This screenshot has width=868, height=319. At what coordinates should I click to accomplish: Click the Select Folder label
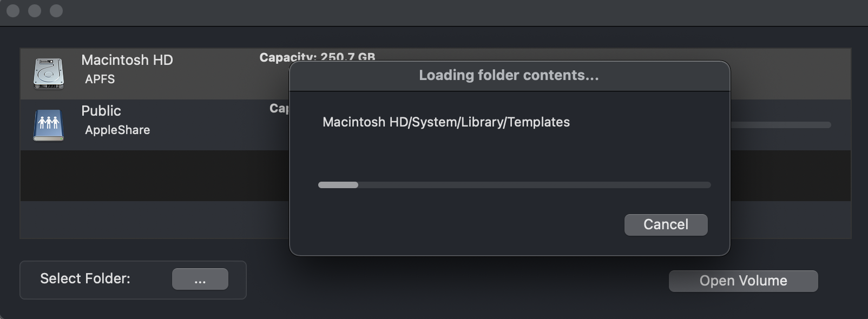point(85,278)
